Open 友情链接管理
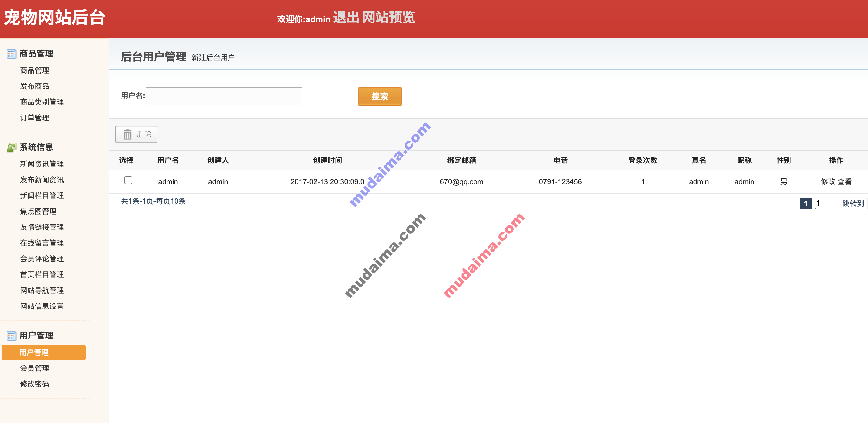This screenshot has height=423, width=868. click(42, 227)
